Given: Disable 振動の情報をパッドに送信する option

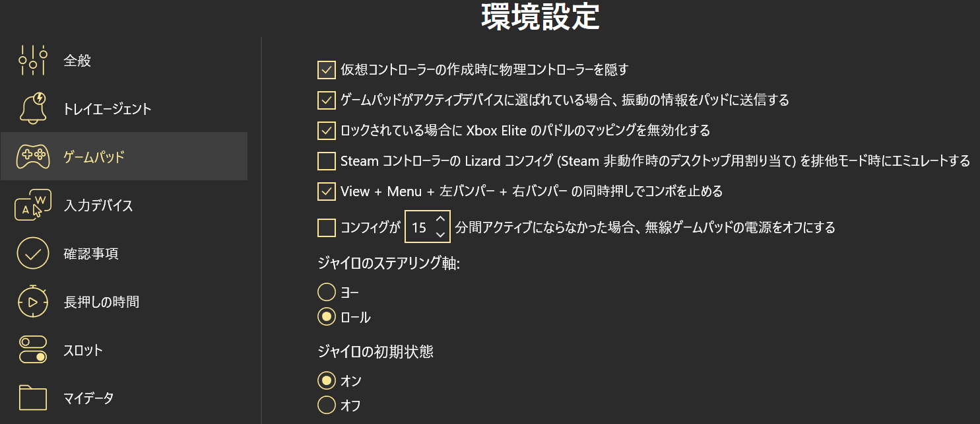Looking at the screenshot, I should click(326, 100).
